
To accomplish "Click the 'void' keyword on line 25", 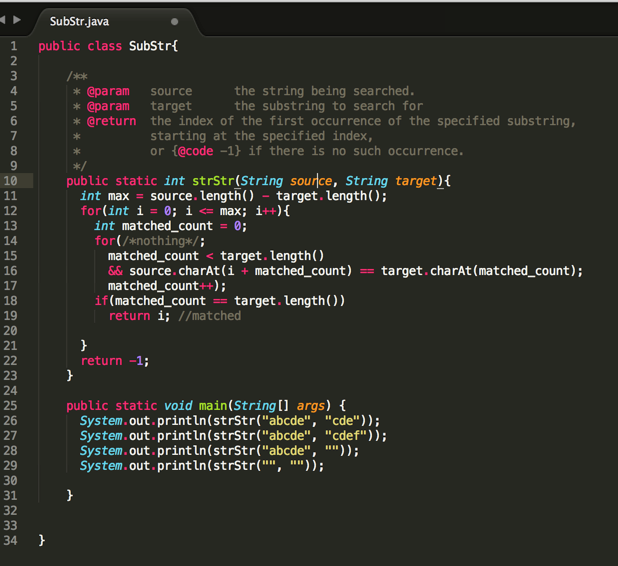I will (x=178, y=406).
